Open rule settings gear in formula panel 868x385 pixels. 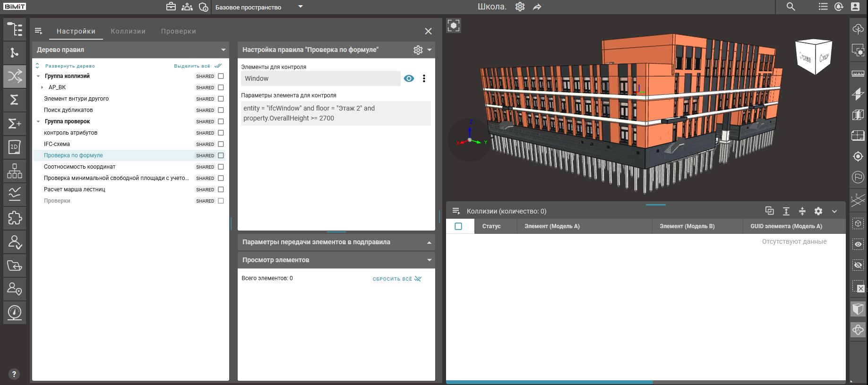point(418,50)
